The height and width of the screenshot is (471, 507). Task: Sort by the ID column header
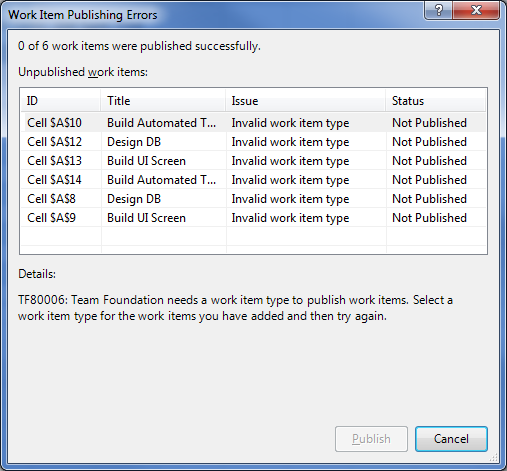[61, 101]
